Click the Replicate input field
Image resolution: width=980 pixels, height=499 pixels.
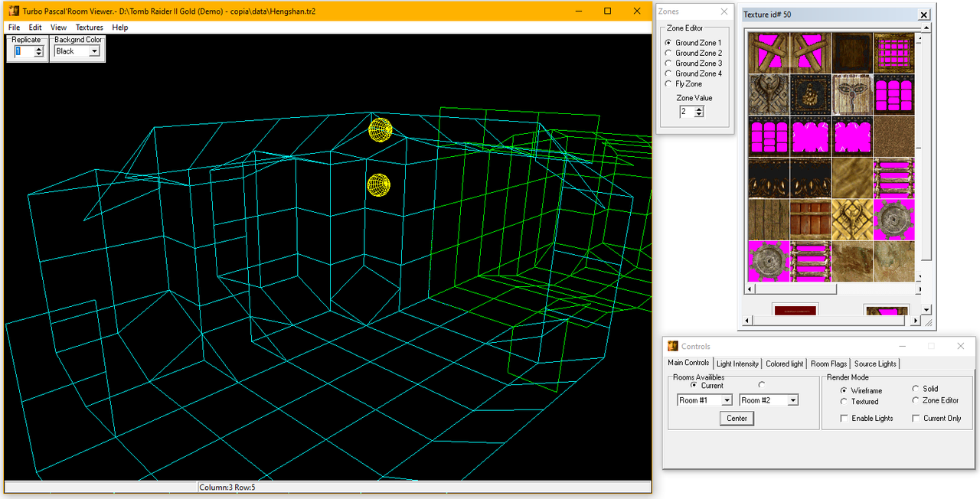point(24,51)
